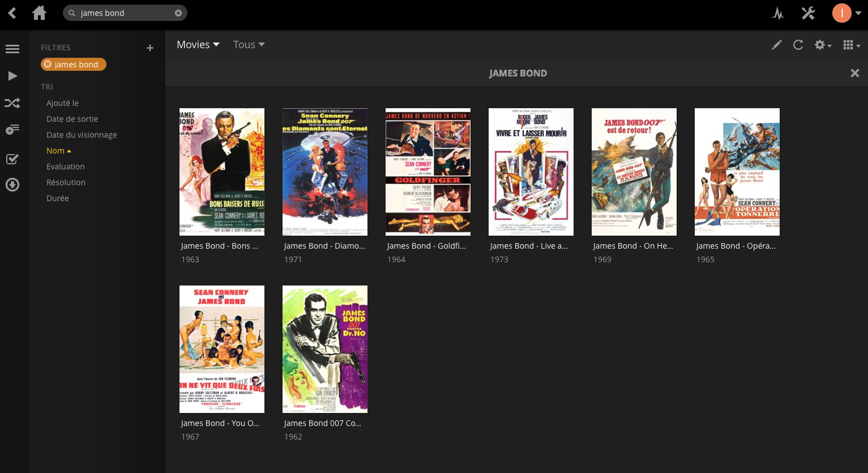Expand the account menu arrow

coord(858,13)
